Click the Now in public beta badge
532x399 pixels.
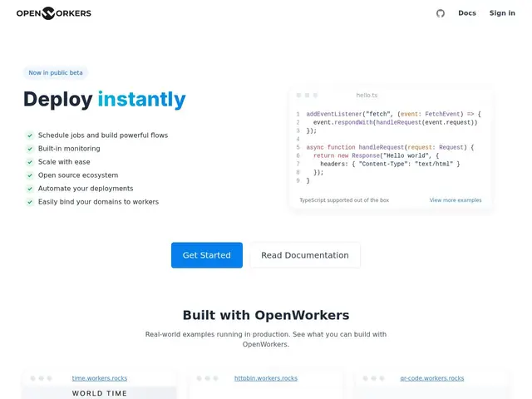tap(56, 72)
